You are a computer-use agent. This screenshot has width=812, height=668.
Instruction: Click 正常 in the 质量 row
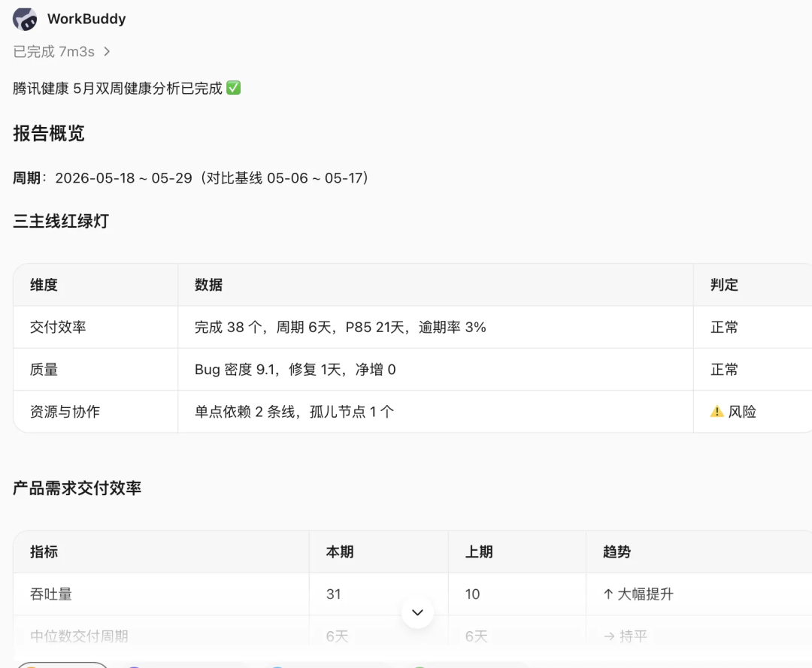click(724, 370)
